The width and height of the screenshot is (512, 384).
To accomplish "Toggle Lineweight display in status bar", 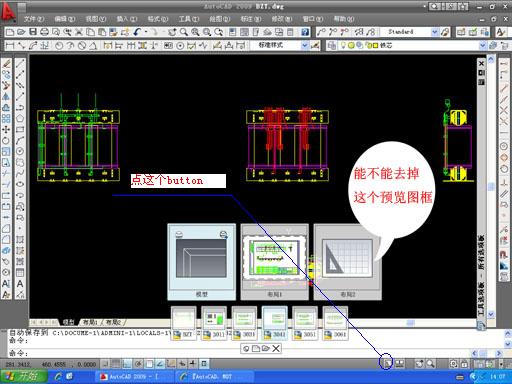I will click(193, 364).
